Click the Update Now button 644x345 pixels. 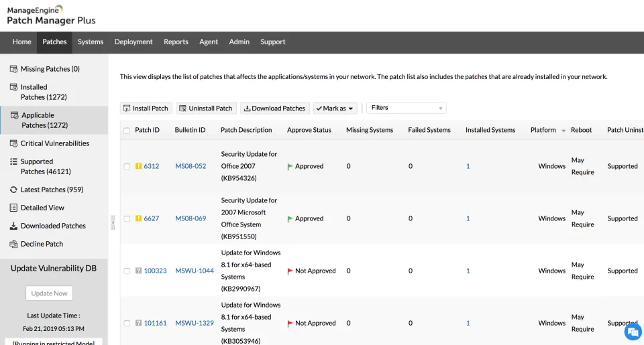tap(49, 293)
